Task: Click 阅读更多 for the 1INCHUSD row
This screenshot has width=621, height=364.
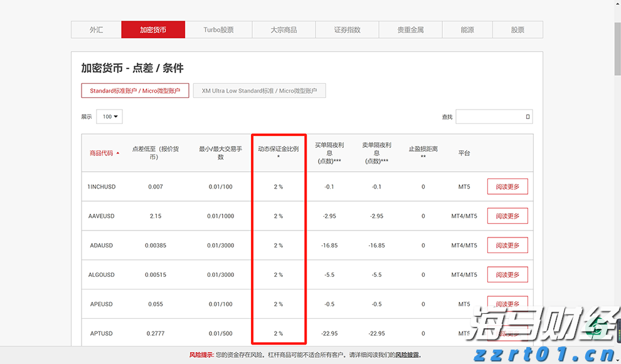Action: pyautogui.click(x=507, y=186)
